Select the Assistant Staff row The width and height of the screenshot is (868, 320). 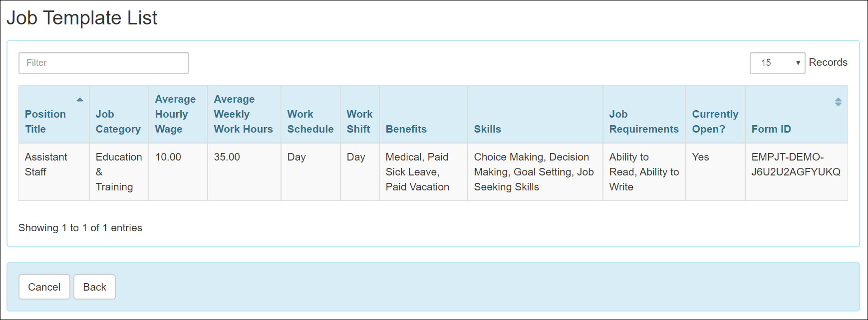[46, 164]
